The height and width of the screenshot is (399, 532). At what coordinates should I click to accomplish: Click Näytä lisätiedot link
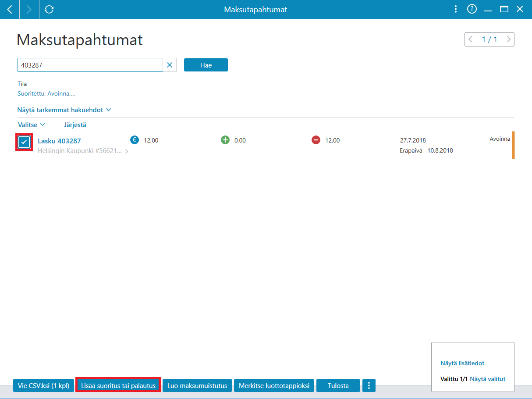[462, 363]
